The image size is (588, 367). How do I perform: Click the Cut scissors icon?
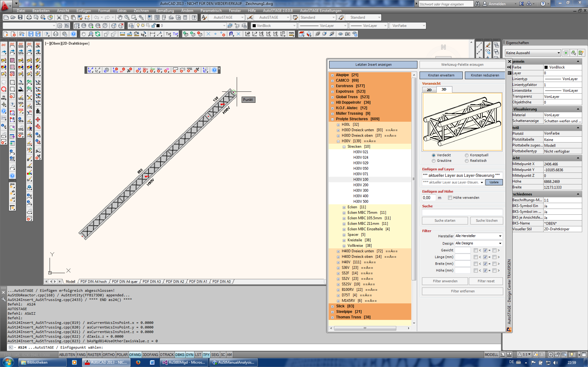coord(59,17)
